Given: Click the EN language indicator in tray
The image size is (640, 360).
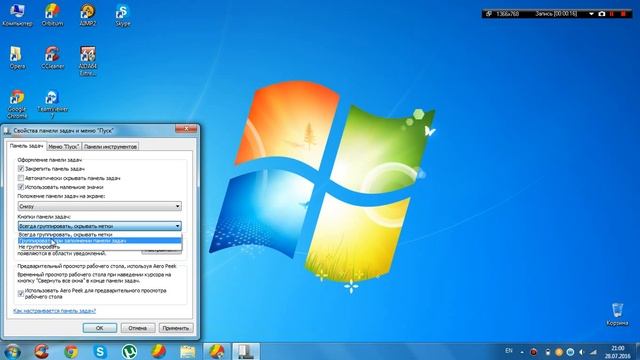Looking at the screenshot, I should 509,351.
